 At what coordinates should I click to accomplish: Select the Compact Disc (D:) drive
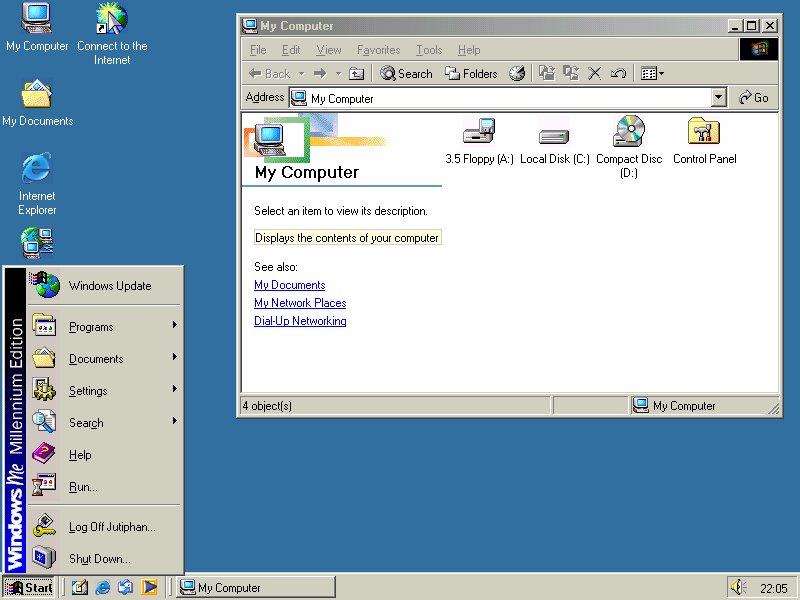coord(629,147)
